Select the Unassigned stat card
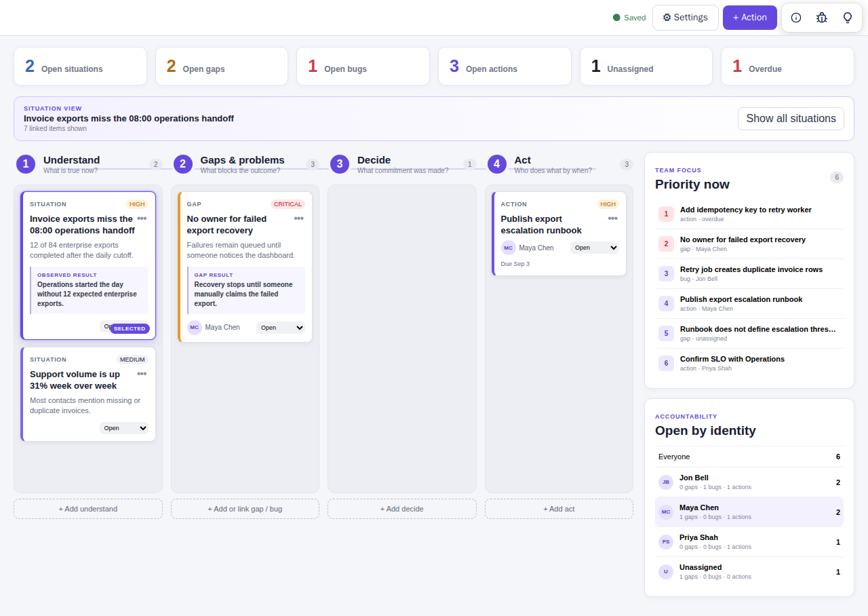Screen dimensions: 868x616 tap(646, 66)
